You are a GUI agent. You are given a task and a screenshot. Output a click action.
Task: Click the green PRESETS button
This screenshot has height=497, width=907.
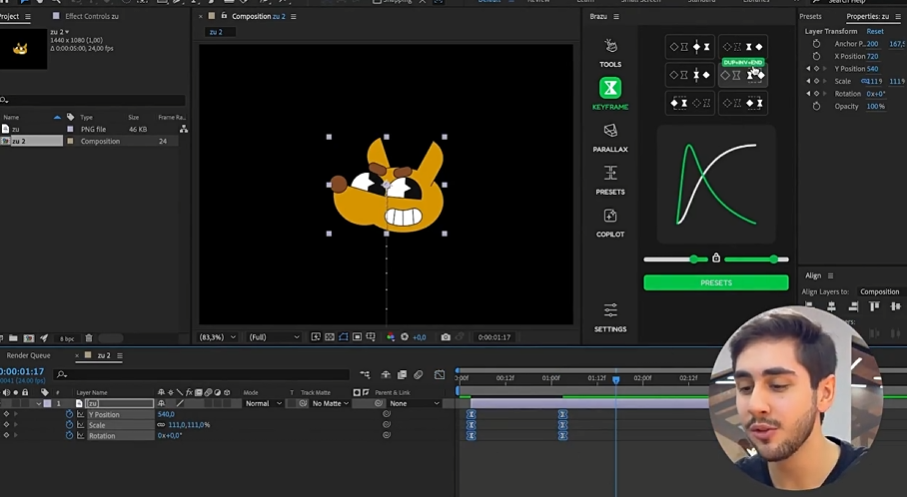point(716,283)
